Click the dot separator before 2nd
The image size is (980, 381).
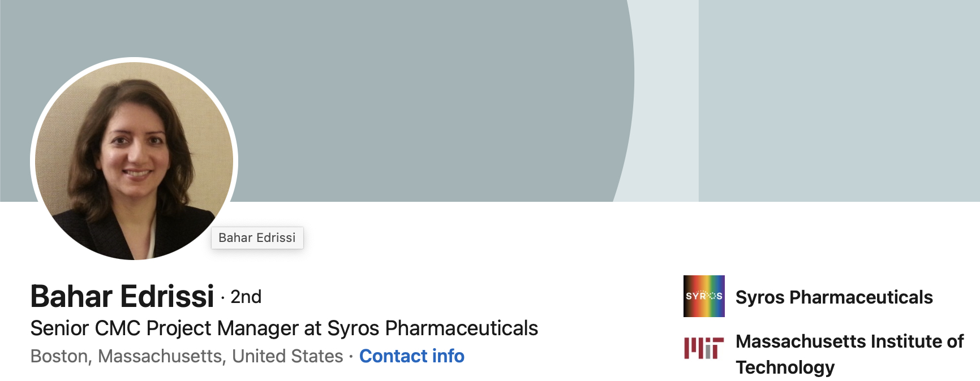pos(222,297)
